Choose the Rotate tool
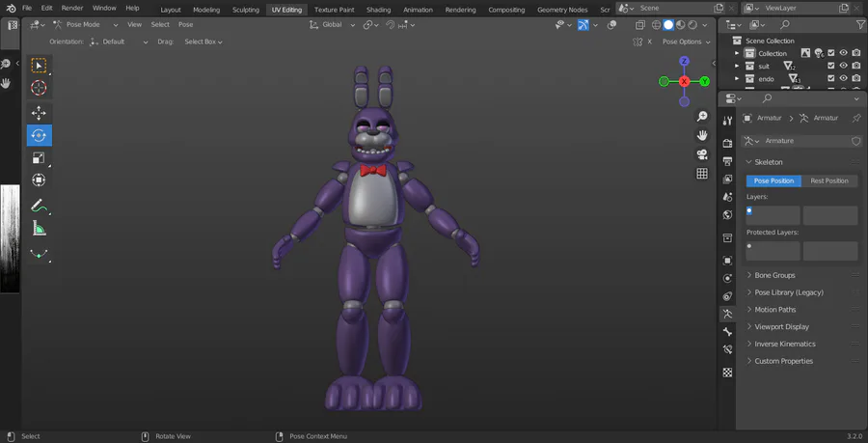 point(39,135)
